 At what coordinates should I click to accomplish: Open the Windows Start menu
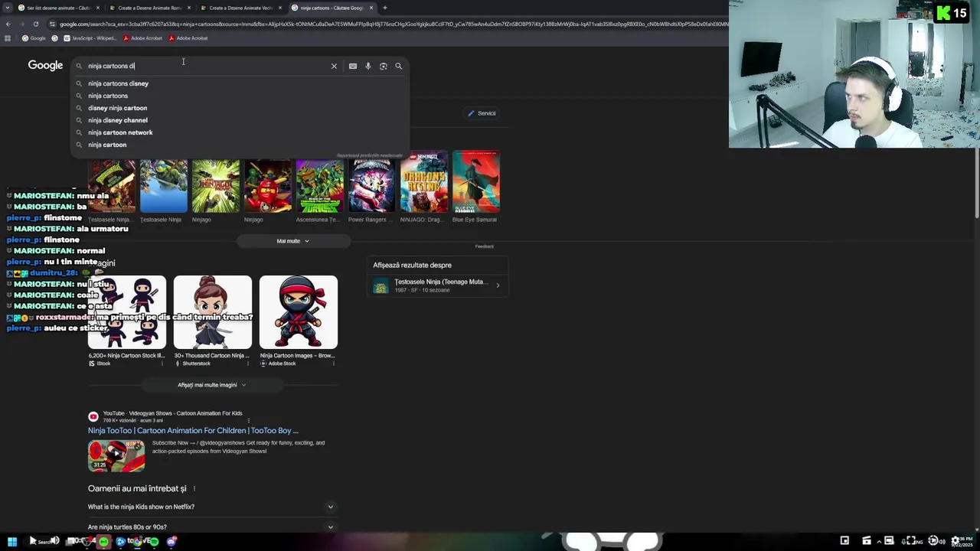pos(12,541)
